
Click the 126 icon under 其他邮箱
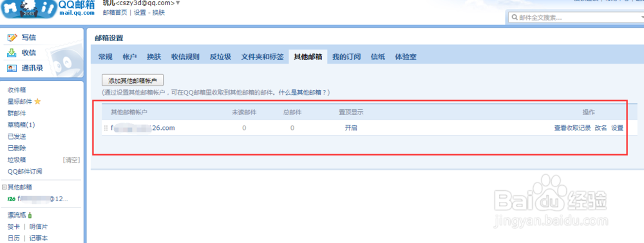pyautogui.click(x=12, y=199)
